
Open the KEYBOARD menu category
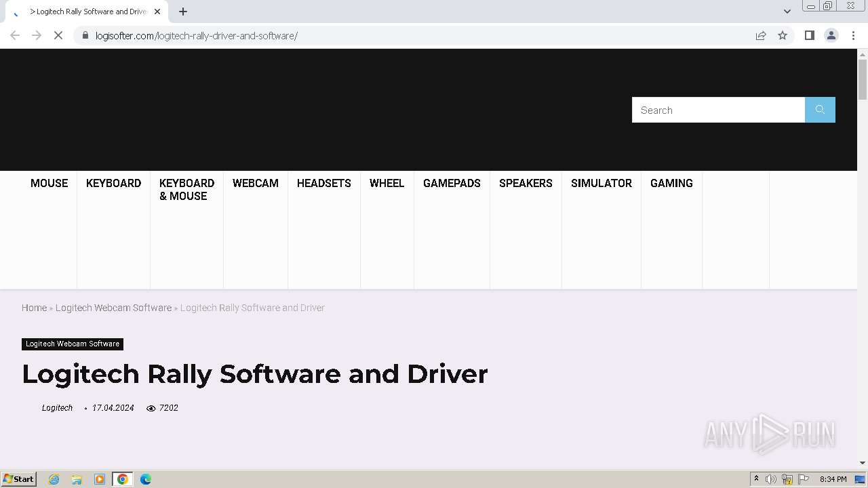pos(113,183)
